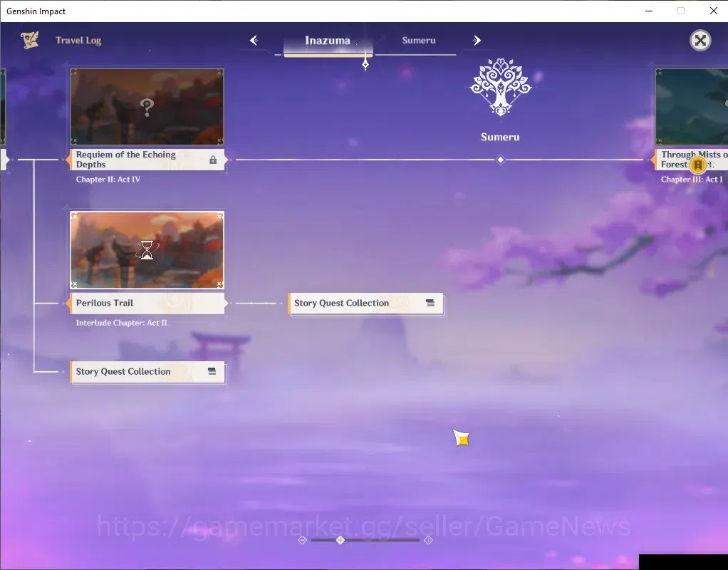728x570 pixels.
Task: Click the timeline scroll slider handle
Action: [340, 540]
